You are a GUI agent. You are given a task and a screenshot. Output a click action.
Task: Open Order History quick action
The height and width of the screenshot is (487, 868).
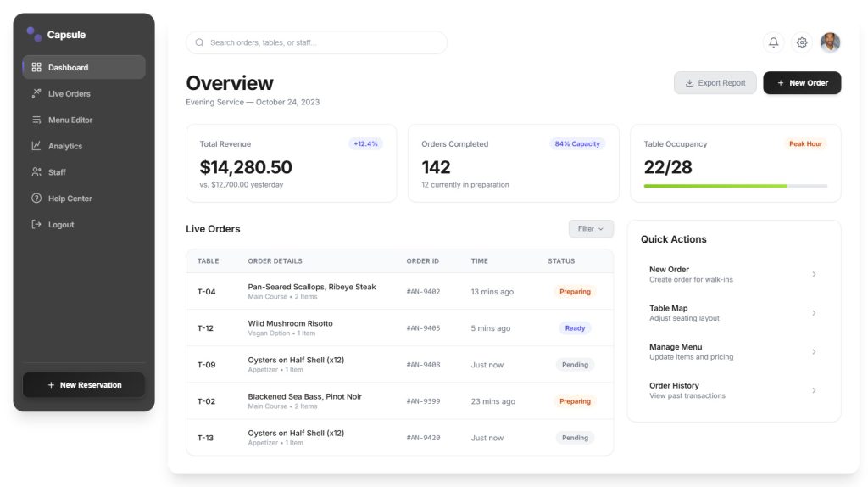pyautogui.click(x=734, y=390)
